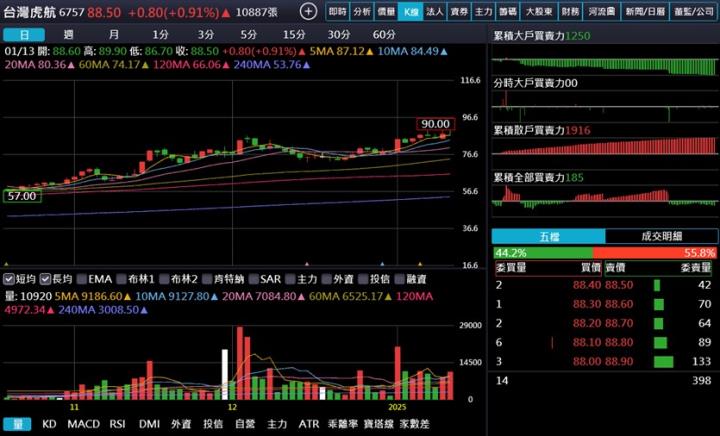Viewport: 720px width, 436px height.
Task: Select the K線 candlestick tab
Action: 411,12
